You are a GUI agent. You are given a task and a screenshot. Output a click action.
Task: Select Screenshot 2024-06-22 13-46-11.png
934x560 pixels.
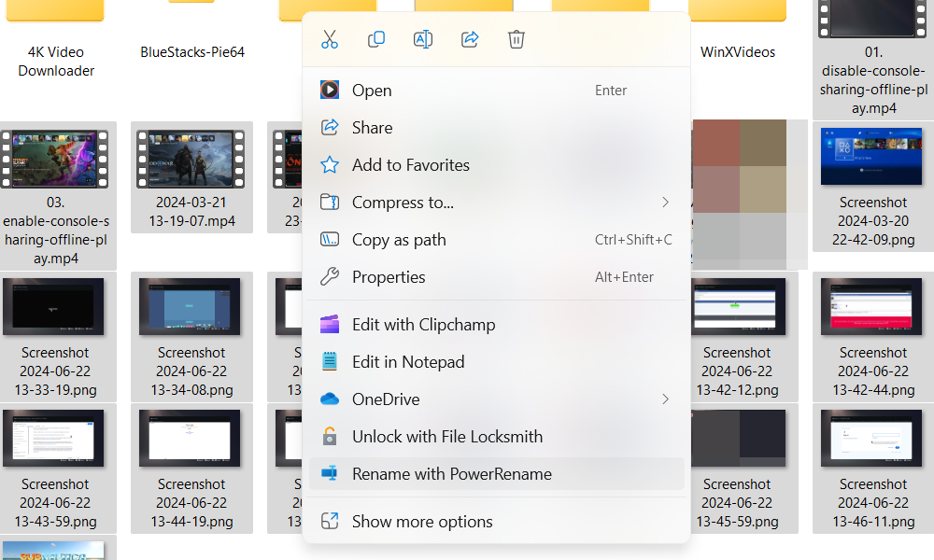[x=873, y=469]
